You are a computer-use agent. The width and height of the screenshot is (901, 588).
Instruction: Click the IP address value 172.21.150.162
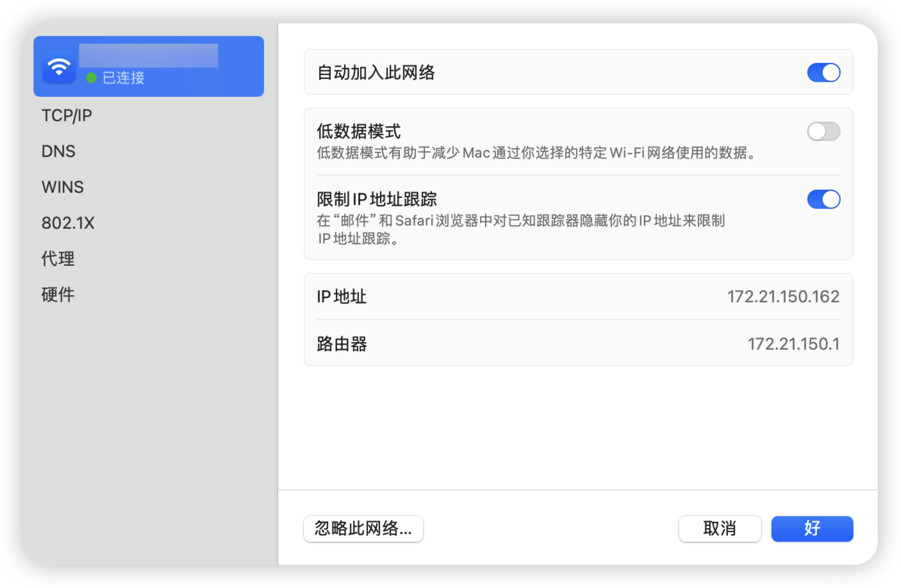(x=782, y=297)
